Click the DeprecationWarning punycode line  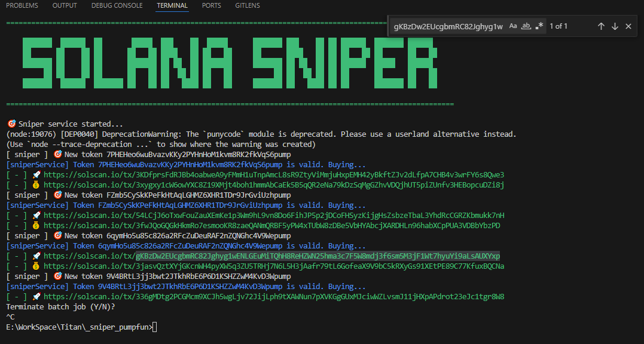261,134
